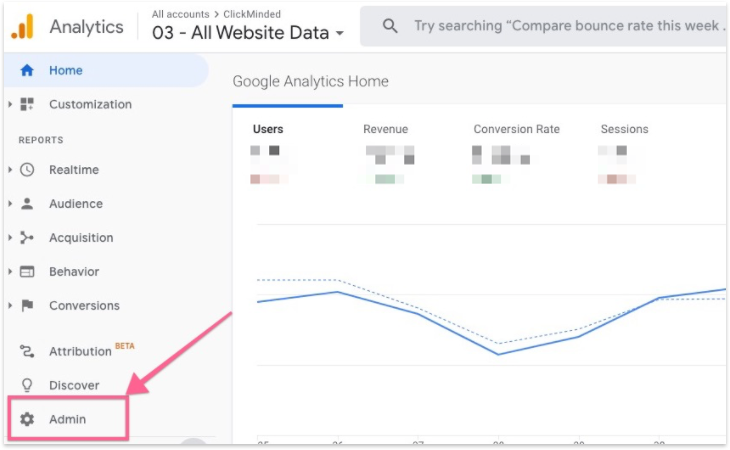Screen dimensions: 730x450
Task: Click the Customization dashboard icon
Action: click(x=27, y=104)
